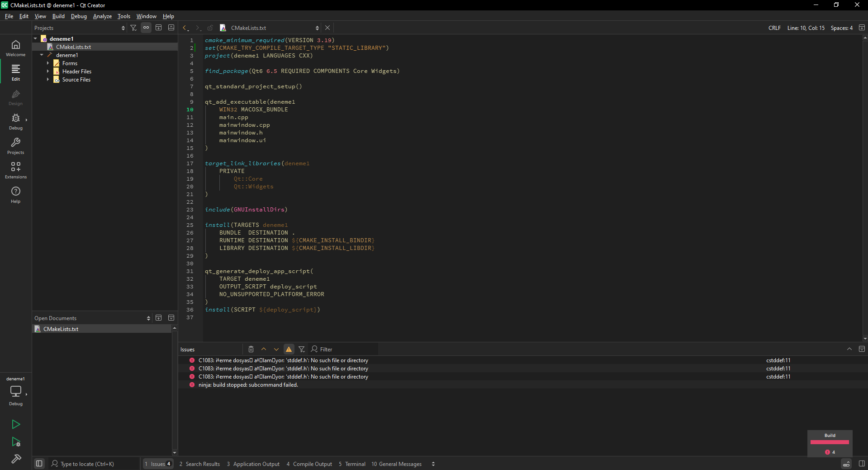Viewport: 868px width, 470px height.
Task: Click the Build progress bar
Action: 830,442
